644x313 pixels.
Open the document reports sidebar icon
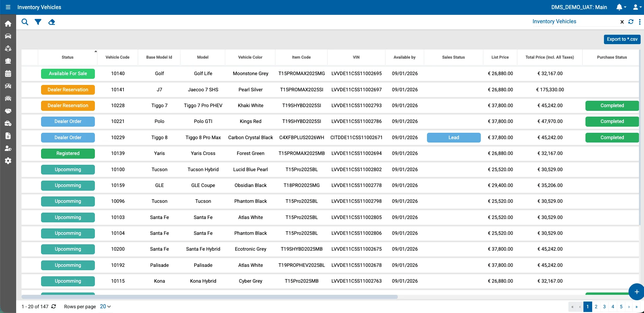point(8,136)
